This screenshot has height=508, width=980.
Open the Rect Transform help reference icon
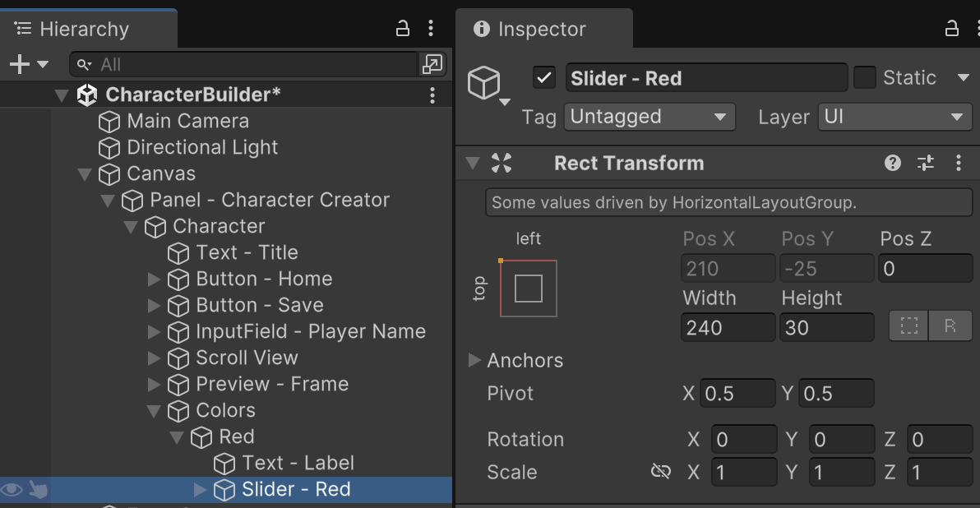point(893,163)
